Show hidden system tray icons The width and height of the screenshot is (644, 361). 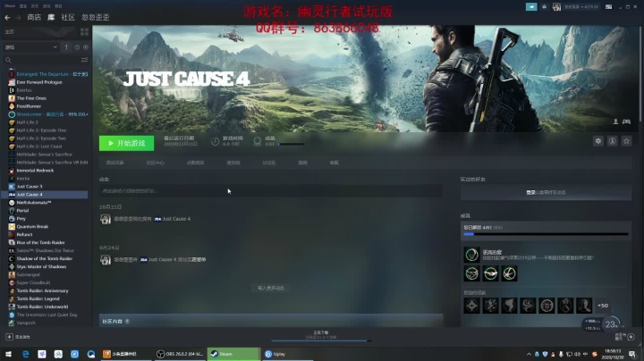[529, 354]
